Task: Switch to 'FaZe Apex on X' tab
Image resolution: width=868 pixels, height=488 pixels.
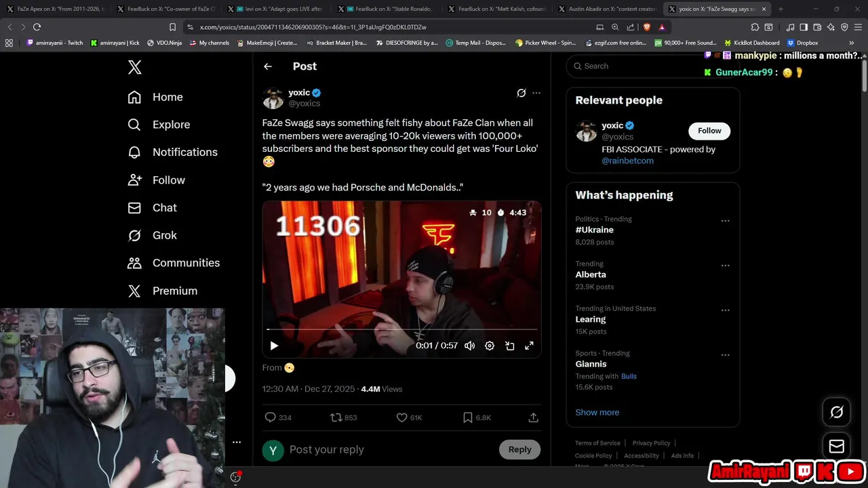Action: tap(56, 9)
